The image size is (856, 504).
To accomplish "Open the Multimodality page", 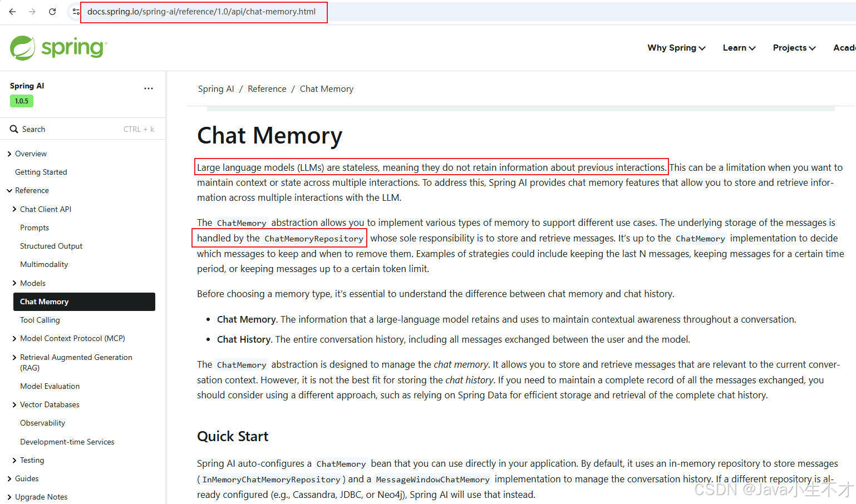I will tap(44, 264).
